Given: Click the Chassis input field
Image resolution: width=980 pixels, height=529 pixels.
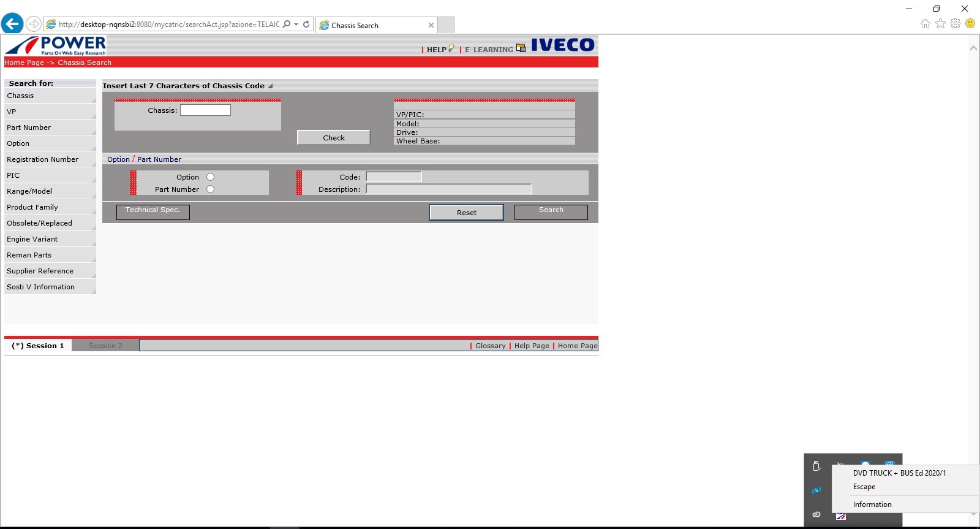Looking at the screenshot, I should [205, 110].
